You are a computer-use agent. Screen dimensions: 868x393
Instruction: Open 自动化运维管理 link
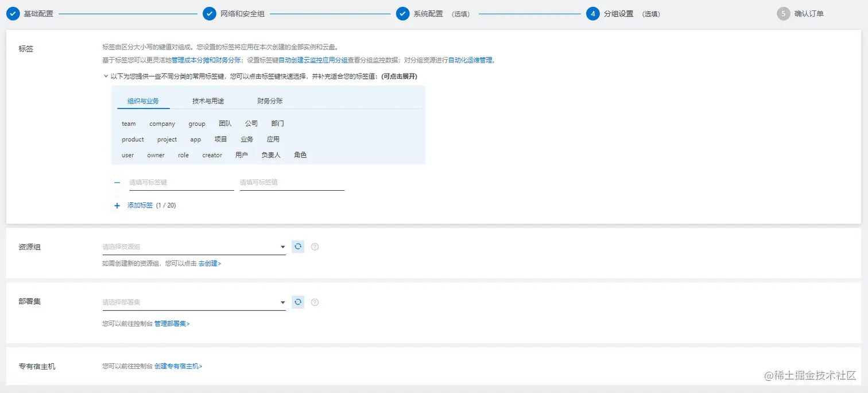coord(470,60)
